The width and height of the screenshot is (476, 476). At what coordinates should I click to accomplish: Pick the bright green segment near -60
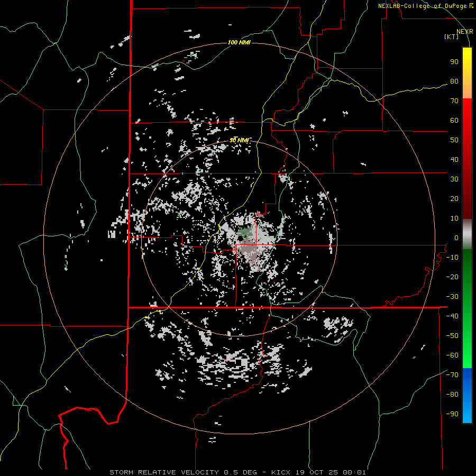[467, 355]
